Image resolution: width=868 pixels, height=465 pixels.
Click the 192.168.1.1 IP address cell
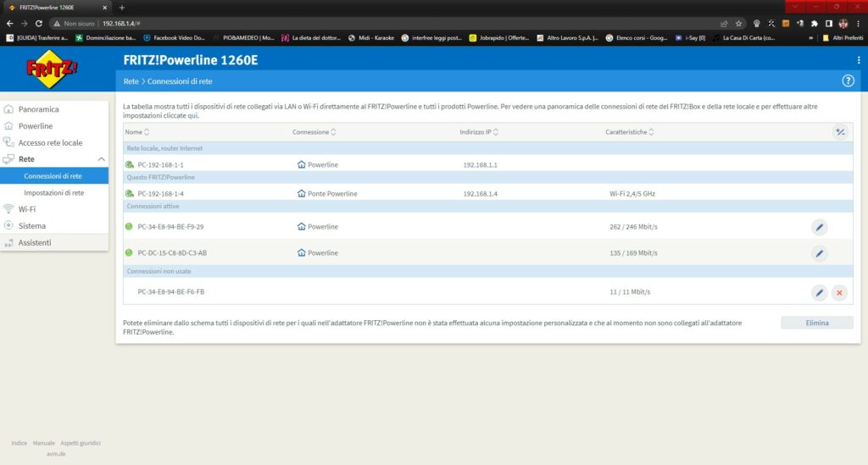click(480, 165)
